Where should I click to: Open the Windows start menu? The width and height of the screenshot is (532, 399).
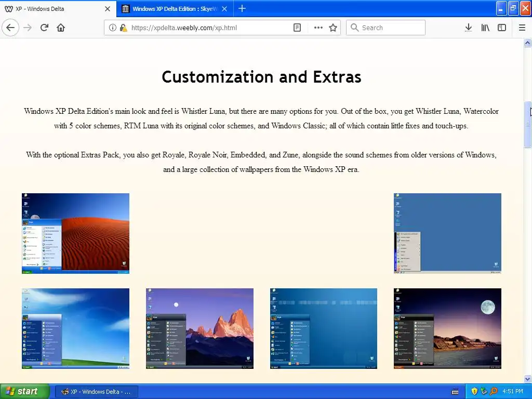[x=24, y=392]
